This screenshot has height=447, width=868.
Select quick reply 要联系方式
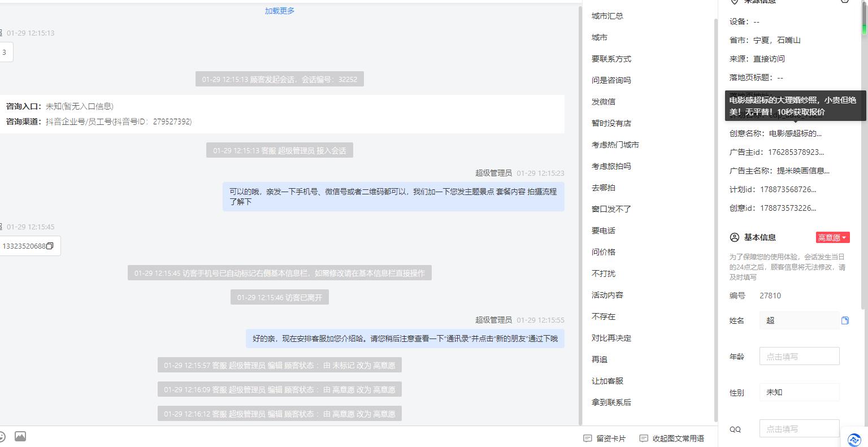[611, 59]
